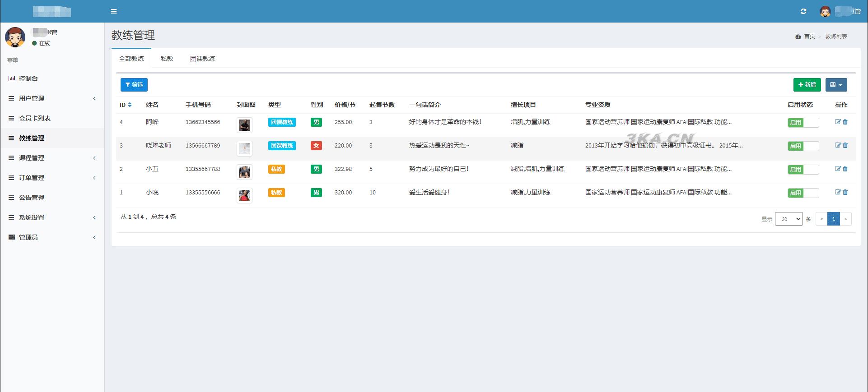Switch to the 团课教练 tab

coord(202,59)
